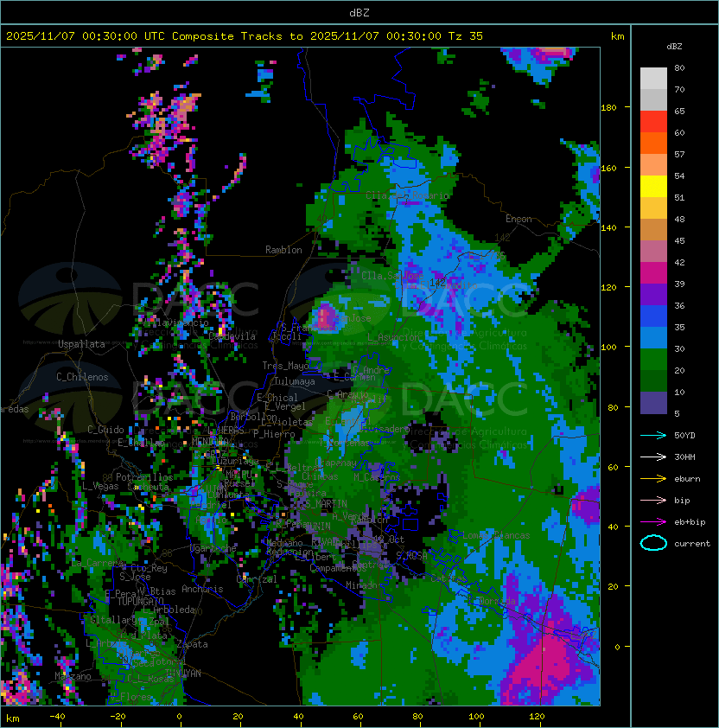Click the 'dBZ' title at top

[359, 12]
